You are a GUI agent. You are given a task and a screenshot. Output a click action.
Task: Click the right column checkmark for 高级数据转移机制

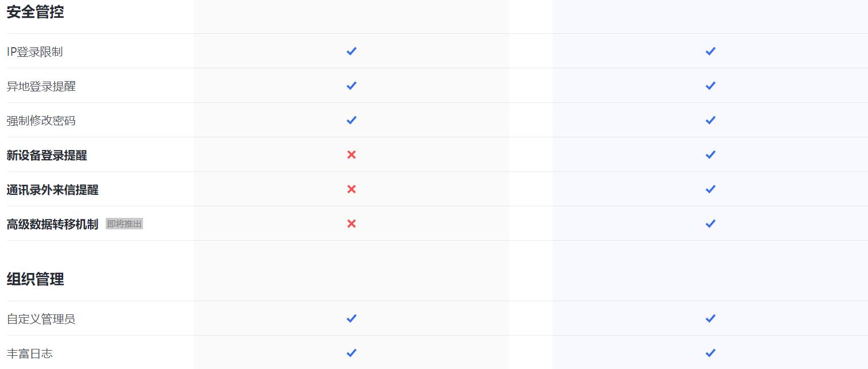711,224
